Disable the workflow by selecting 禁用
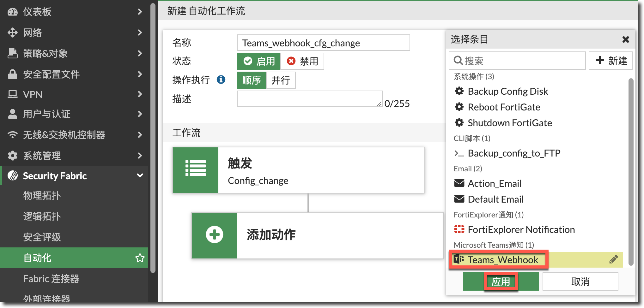 pos(302,61)
